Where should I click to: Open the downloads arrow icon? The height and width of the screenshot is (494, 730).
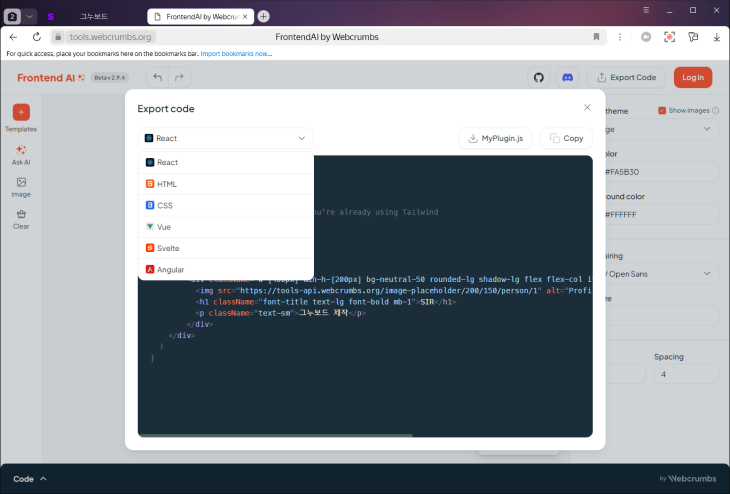[716, 37]
